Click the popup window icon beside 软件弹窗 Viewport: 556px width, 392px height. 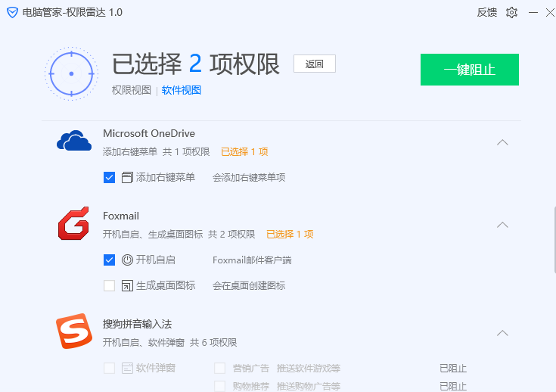click(x=127, y=369)
